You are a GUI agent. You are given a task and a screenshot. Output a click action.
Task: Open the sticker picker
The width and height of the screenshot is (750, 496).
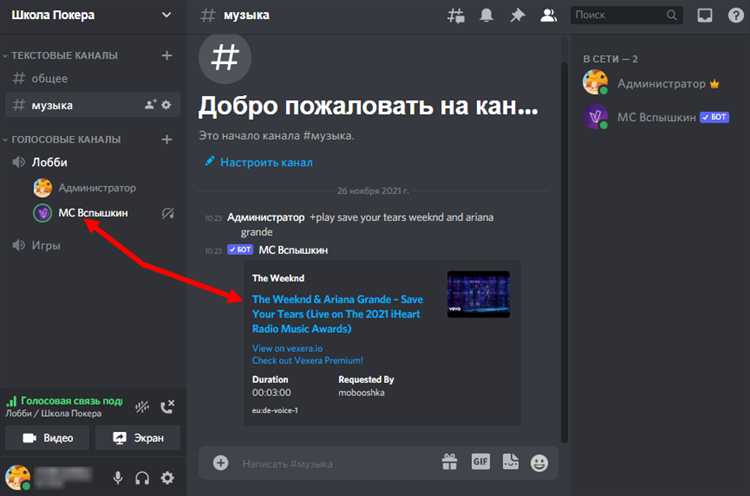tap(510, 462)
